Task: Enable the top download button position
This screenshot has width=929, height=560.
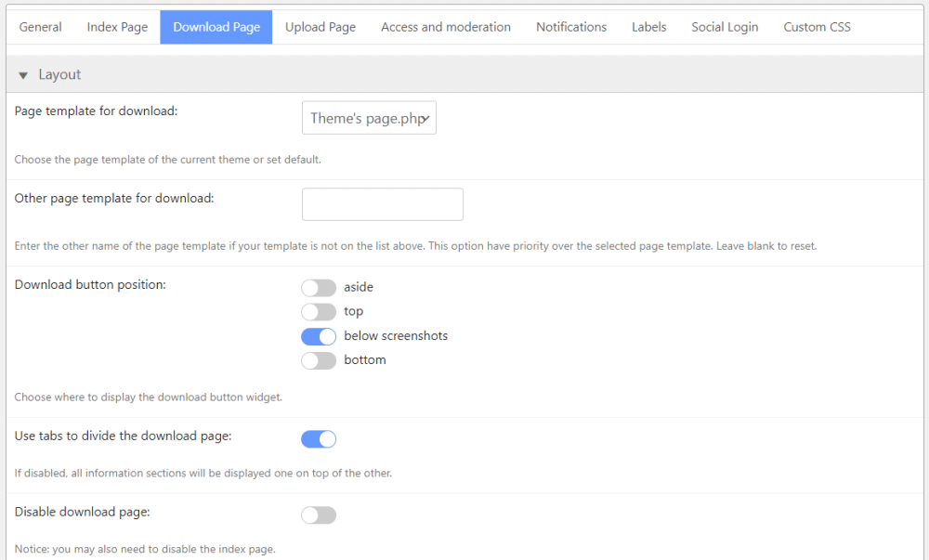Action: (x=319, y=312)
